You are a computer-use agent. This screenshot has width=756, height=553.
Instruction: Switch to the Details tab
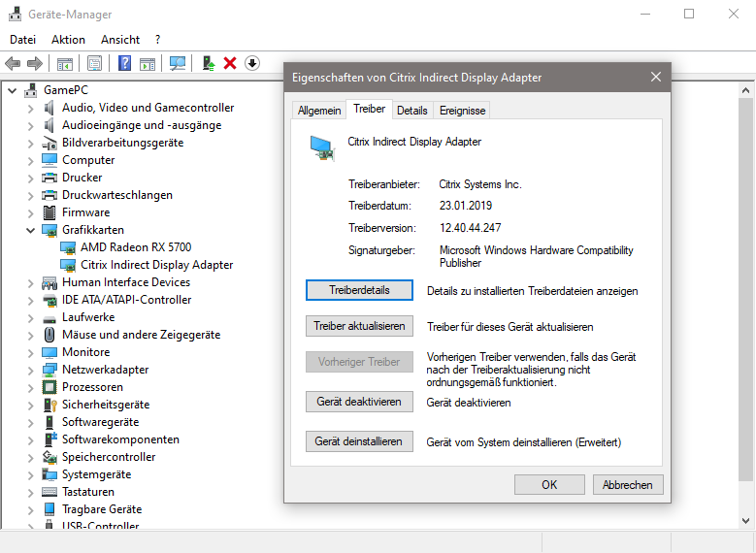click(x=412, y=111)
